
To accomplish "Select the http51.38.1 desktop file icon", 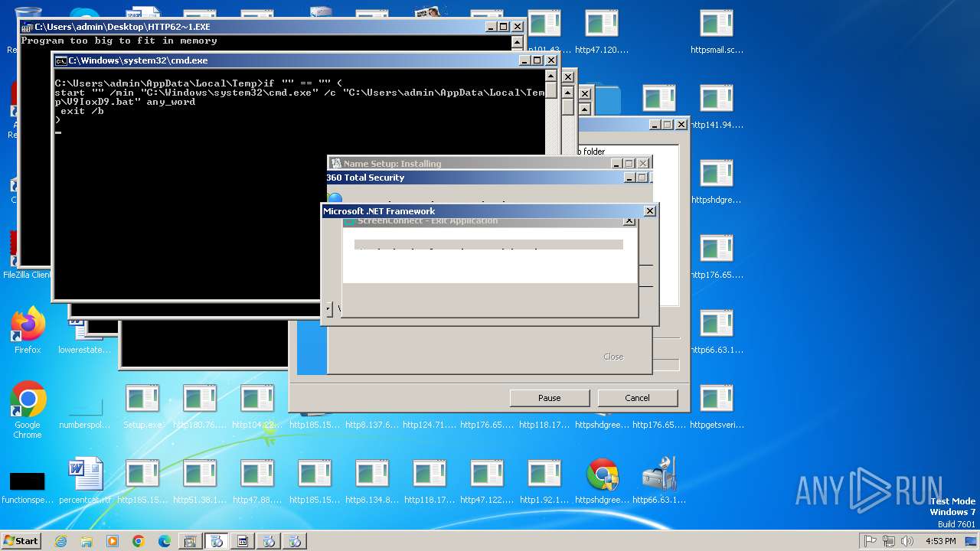I will point(200,481).
